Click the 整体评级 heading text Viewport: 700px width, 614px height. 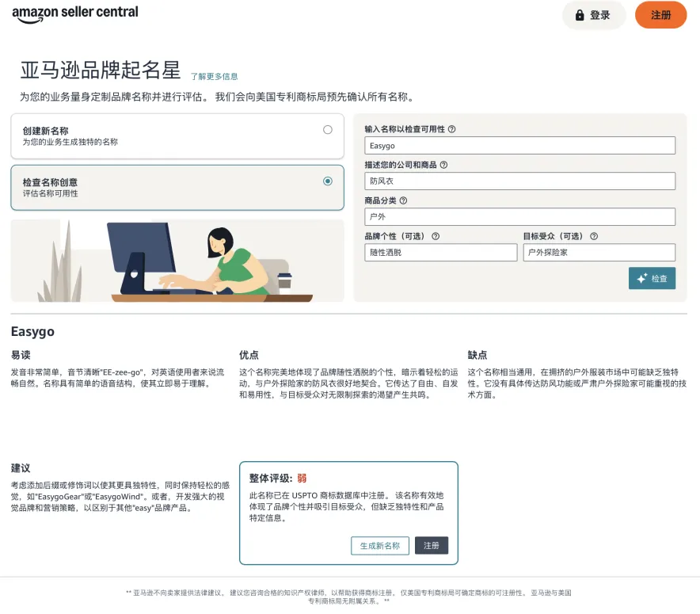click(271, 479)
